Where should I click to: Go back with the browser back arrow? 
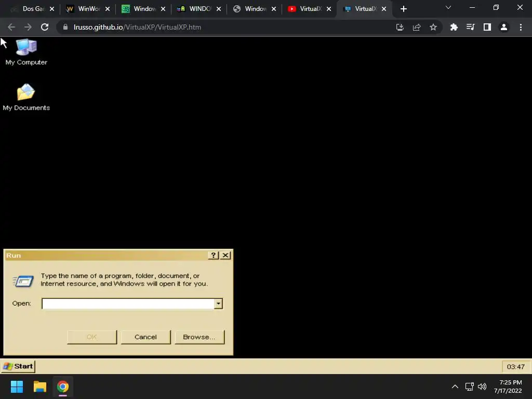[11, 27]
